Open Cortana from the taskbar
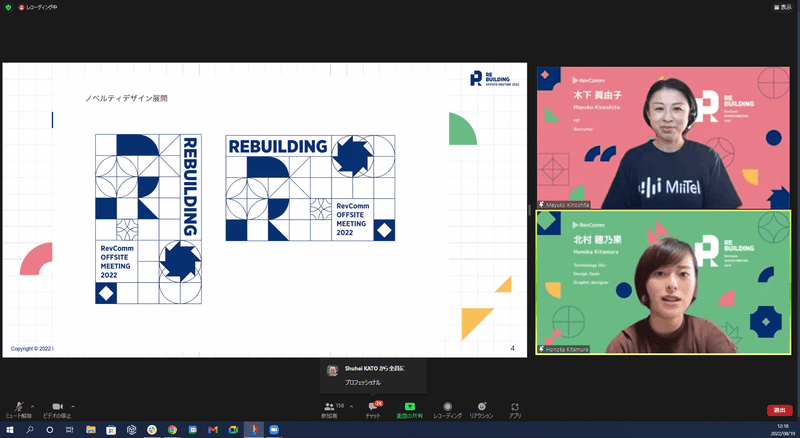 (x=49, y=430)
